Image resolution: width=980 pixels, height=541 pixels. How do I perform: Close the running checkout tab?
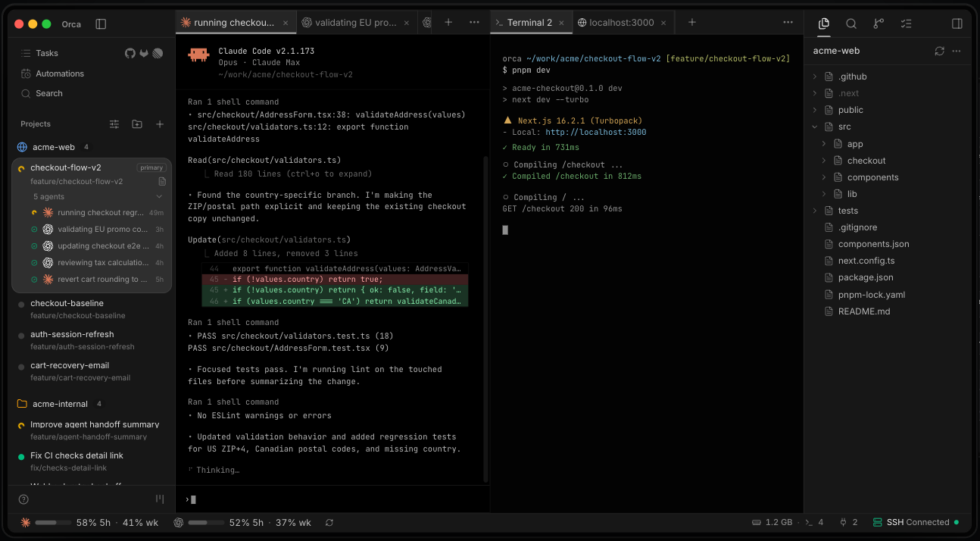(286, 23)
